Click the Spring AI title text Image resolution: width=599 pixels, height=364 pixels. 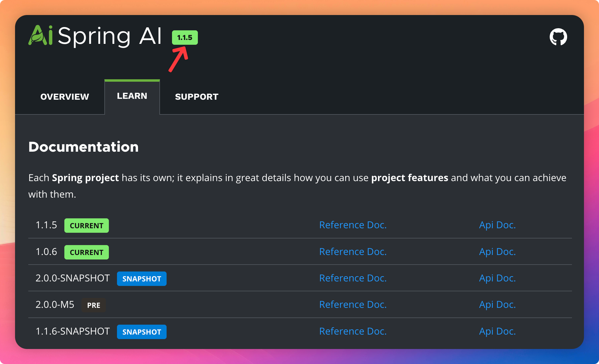click(110, 36)
